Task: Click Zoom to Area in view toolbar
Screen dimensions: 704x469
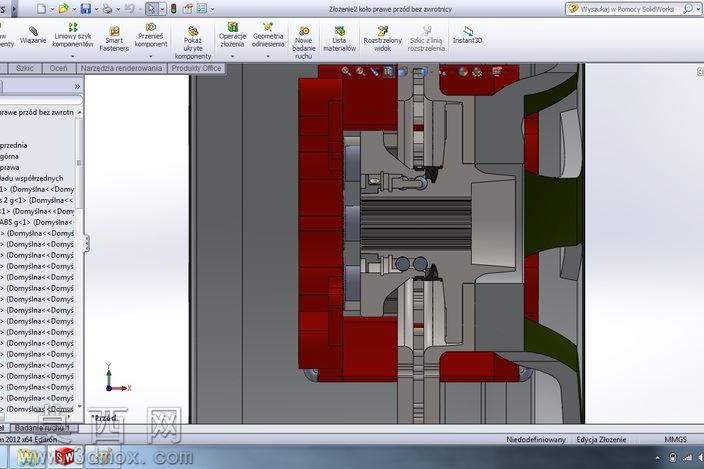Action: coord(361,71)
